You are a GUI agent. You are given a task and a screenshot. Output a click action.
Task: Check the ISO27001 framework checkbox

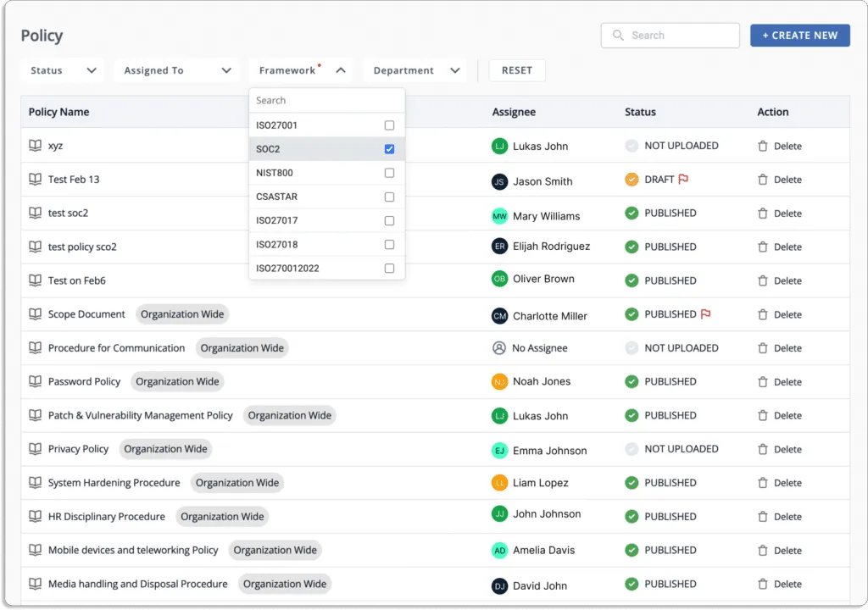coord(389,125)
